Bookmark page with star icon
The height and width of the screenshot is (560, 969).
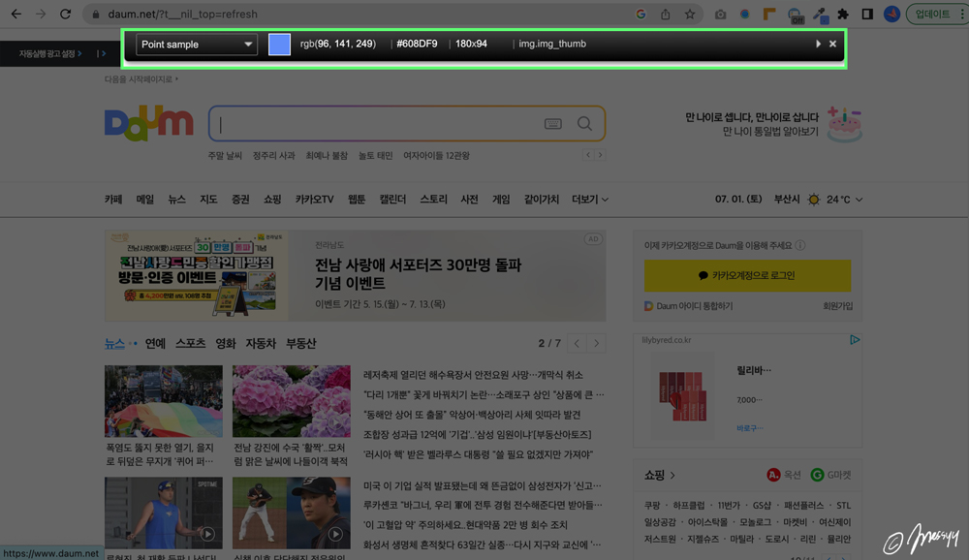point(690,14)
